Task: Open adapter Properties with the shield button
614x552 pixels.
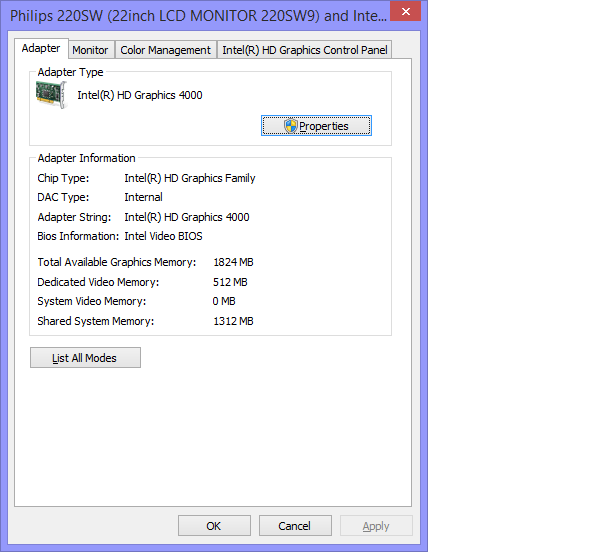Action: pyautogui.click(x=316, y=126)
